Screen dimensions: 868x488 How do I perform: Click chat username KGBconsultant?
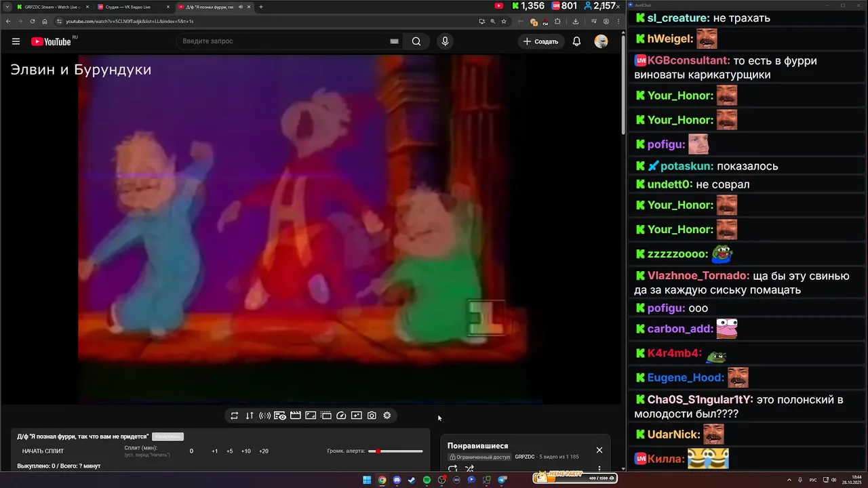click(x=688, y=60)
